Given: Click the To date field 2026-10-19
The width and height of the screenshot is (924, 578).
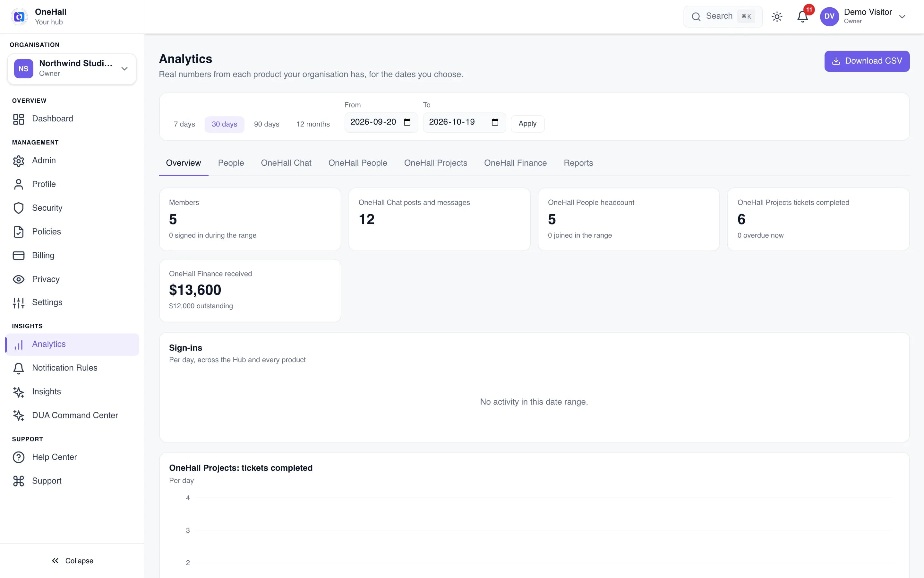Looking at the screenshot, I should (464, 122).
